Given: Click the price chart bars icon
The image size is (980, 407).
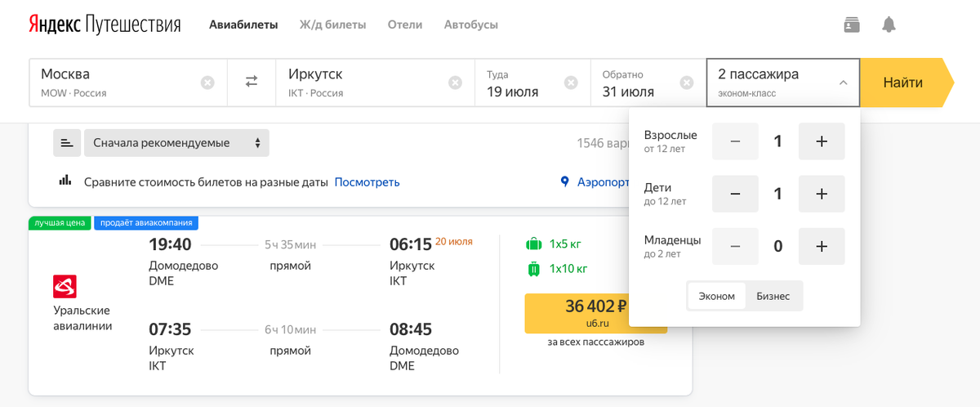Looking at the screenshot, I should pos(65,181).
